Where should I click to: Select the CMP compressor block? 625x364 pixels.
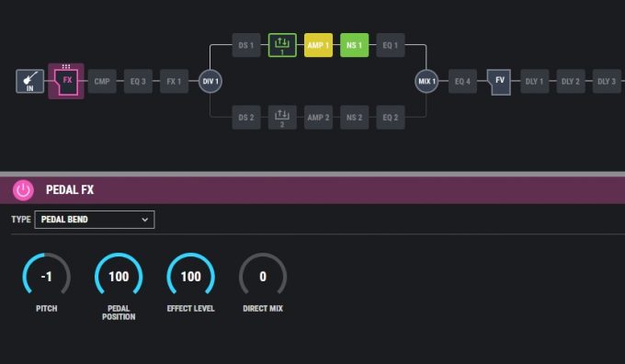102,81
